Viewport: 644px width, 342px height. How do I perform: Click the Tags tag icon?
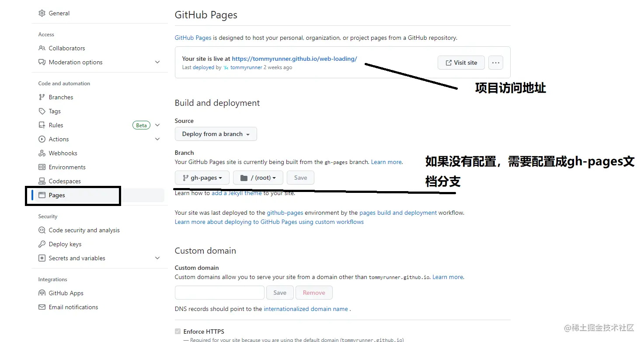click(x=42, y=111)
